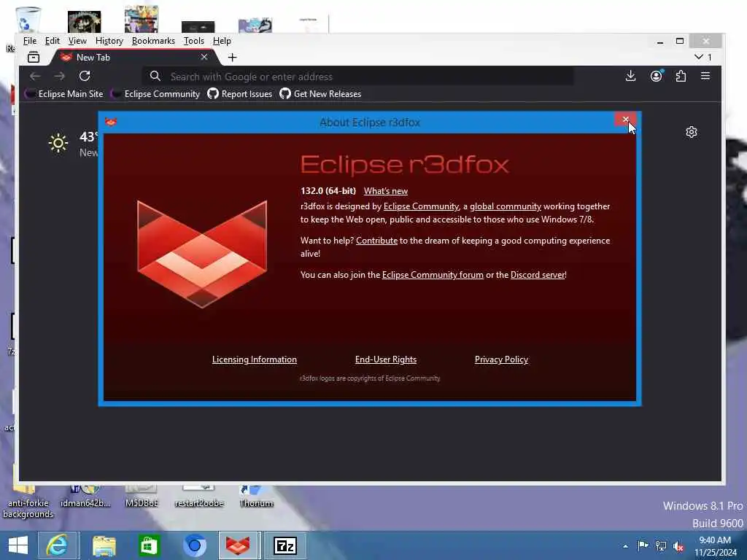The image size is (747, 560).
Task: Open End-User Rights link
Action: (x=385, y=359)
